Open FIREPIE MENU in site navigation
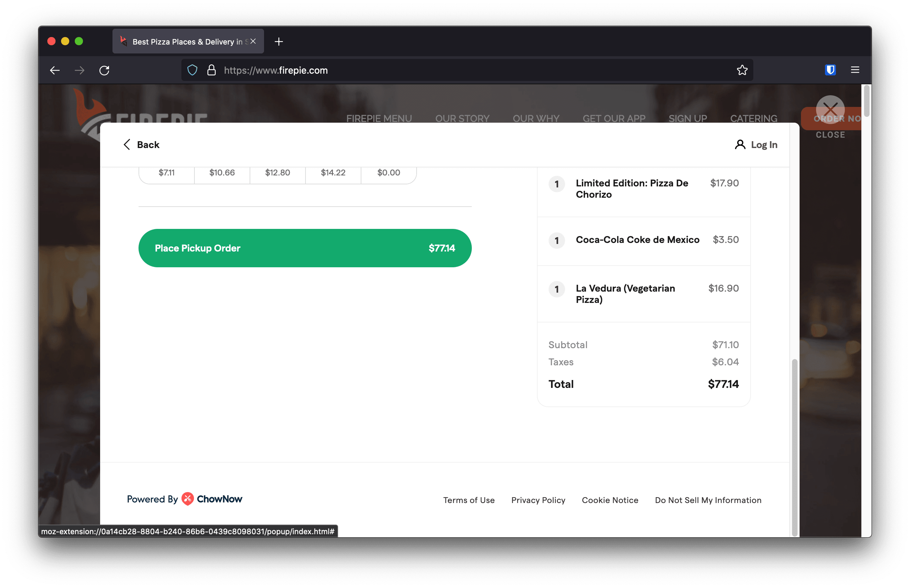The height and width of the screenshot is (588, 910). pos(379,118)
